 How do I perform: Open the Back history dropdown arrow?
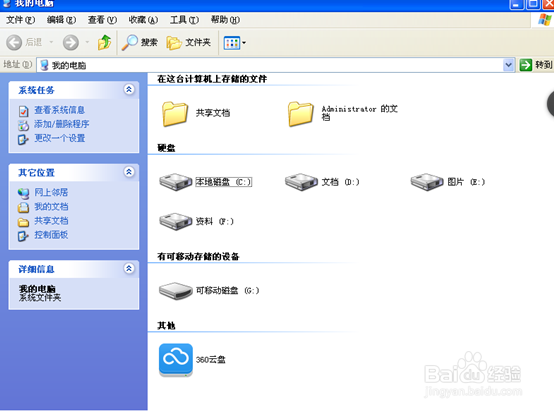point(51,42)
